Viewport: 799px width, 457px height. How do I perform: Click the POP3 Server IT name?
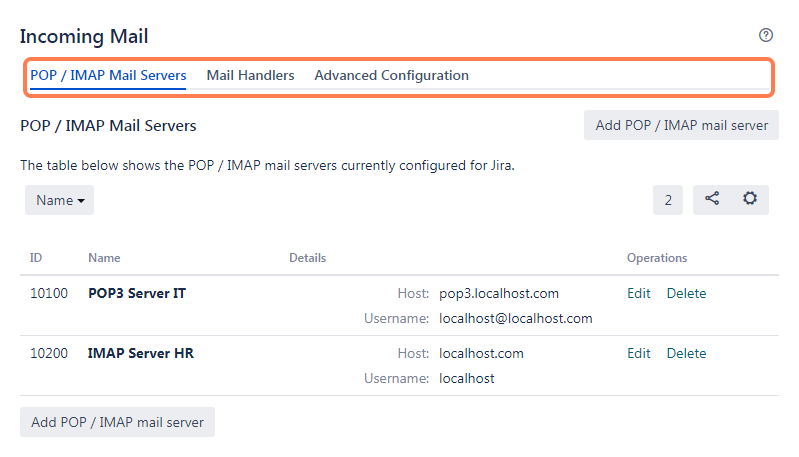click(x=136, y=293)
